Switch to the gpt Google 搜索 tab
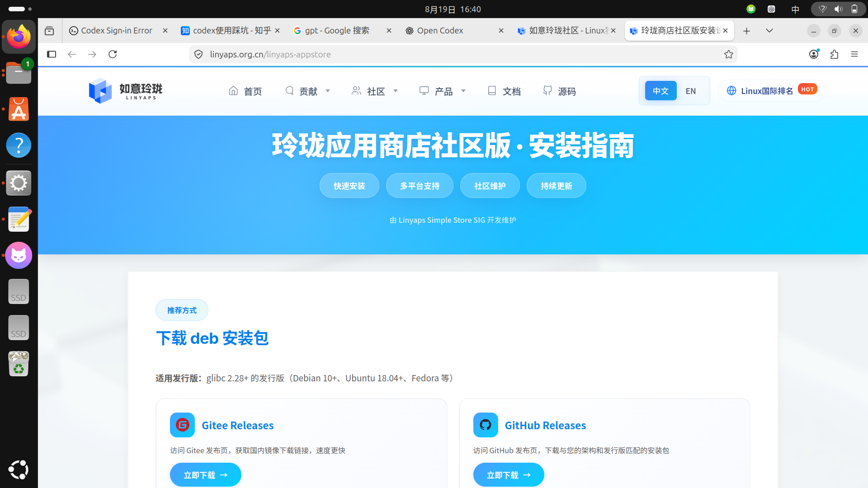 point(342,31)
